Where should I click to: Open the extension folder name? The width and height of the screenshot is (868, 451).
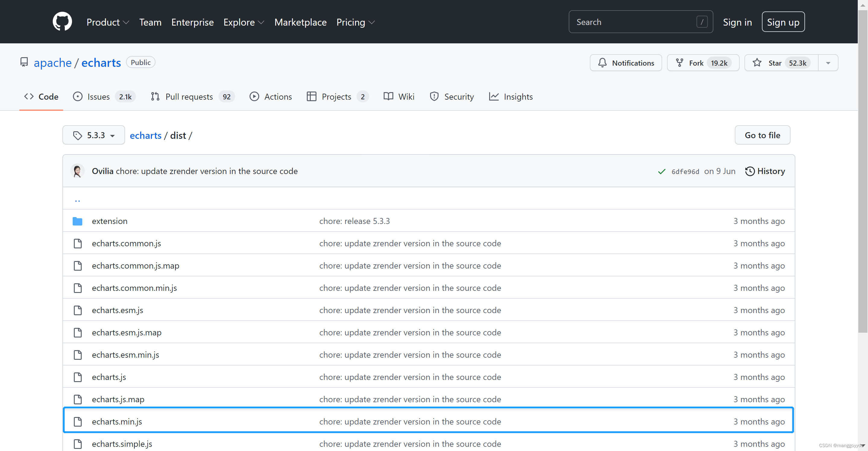click(x=109, y=221)
